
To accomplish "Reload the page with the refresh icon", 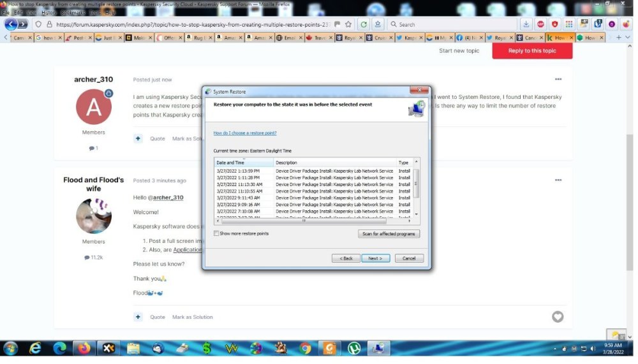I will (x=364, y=24).
